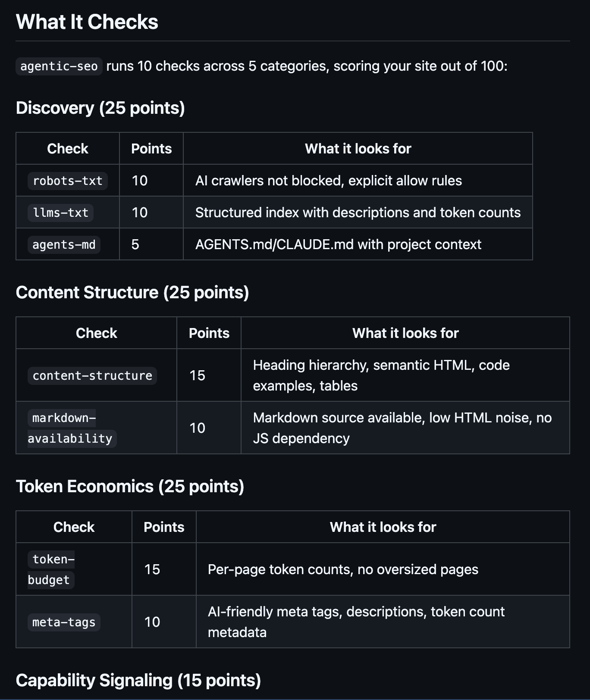
Task: Click the Check header in Token Economics table
Action: pyautogui.click(x=74, y=527)
